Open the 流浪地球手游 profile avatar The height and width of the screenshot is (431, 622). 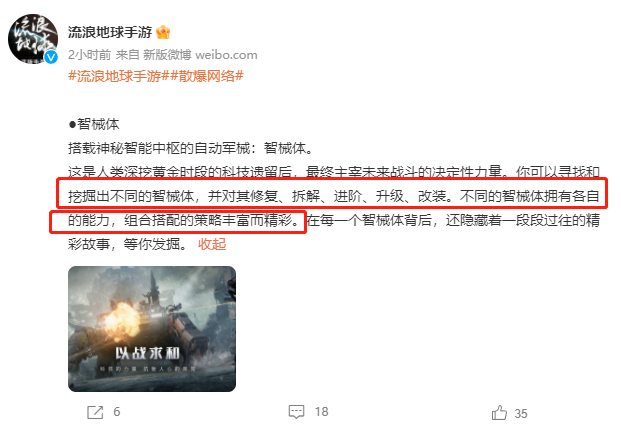(33, 39)
